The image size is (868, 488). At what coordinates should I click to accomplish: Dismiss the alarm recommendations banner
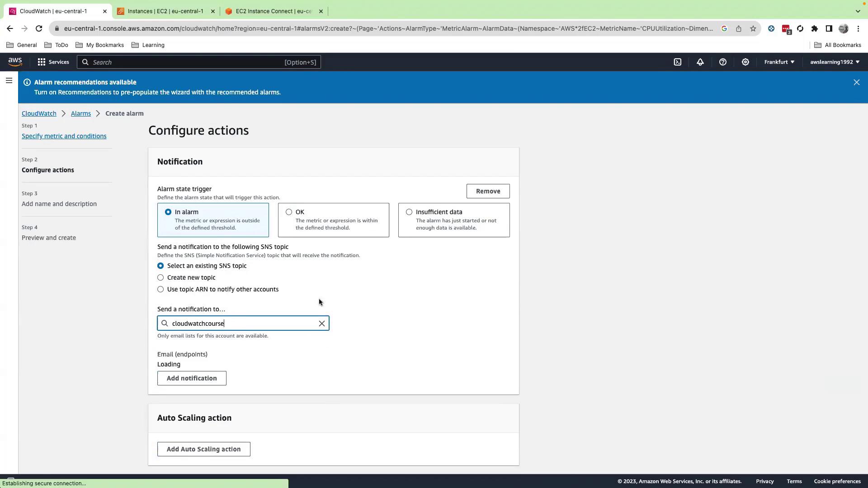click(x=856, y=82)
